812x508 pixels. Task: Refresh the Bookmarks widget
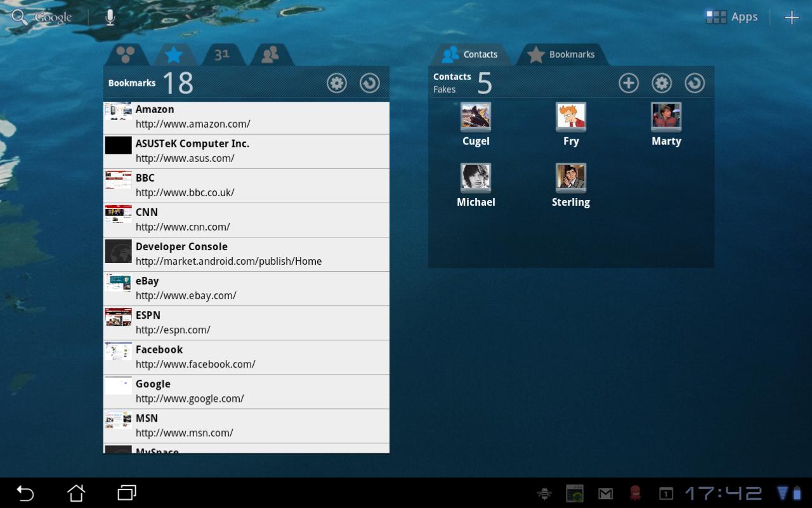pos(370,83)
